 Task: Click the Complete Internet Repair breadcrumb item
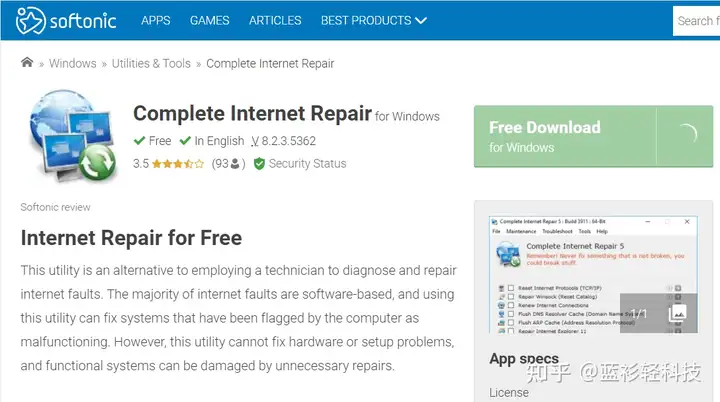[270, 63]
